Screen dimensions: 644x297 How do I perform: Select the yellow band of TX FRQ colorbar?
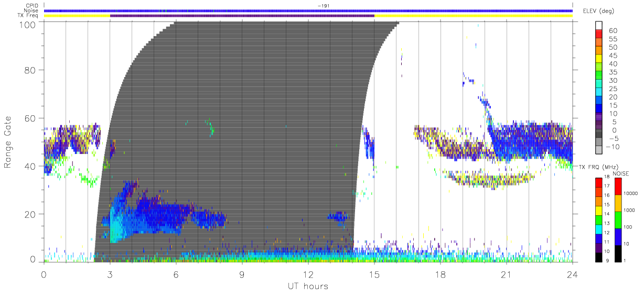[x=598, y=211]
